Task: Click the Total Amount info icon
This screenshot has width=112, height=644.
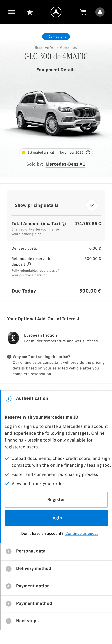Action: click(x=64, y=224)
